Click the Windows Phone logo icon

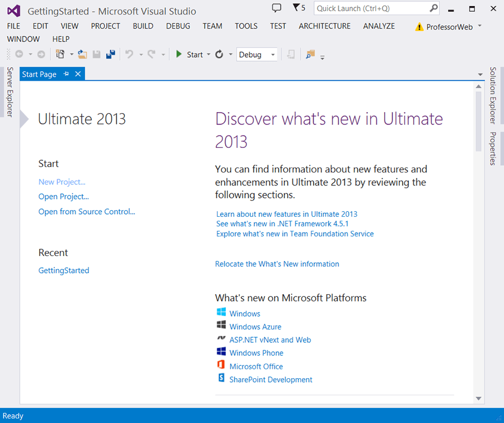pyautogui.click(x=221, y=351)
